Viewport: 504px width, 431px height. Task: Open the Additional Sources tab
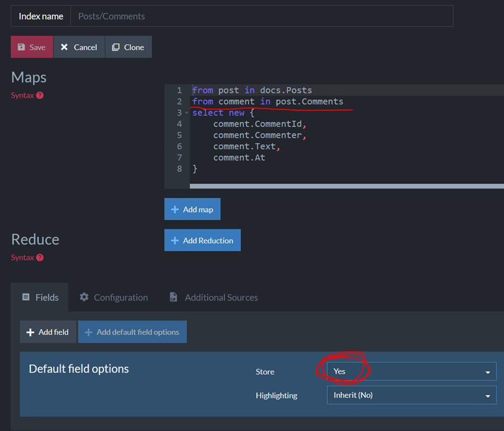point(214,297)
